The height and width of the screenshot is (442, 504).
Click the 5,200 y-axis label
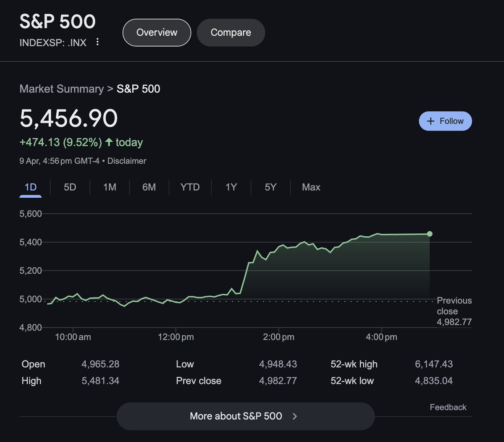[x=31, y=271]
